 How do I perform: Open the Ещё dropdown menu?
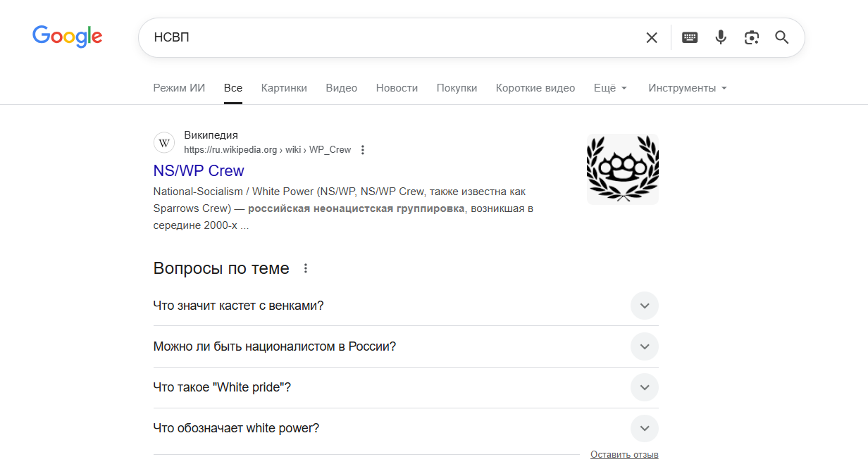(610, 88)
